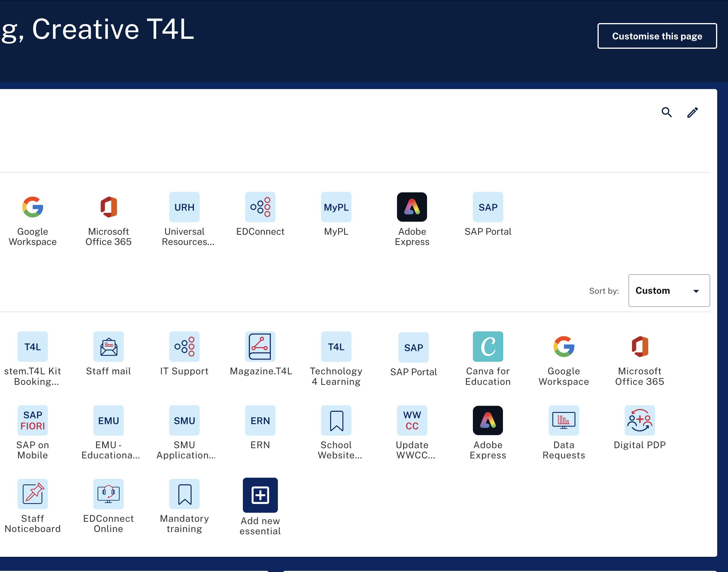Open the Digital PDP tile
Screen dimensions: 728x572
click(639, 420)
